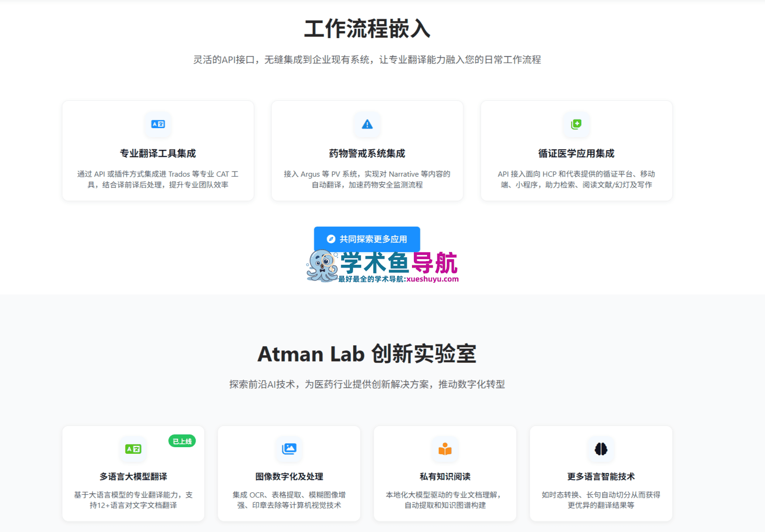Click the subtitle starting with 探索前沿AI技术
This screenshot has width=765, height=532.
(x=367, y=385)
